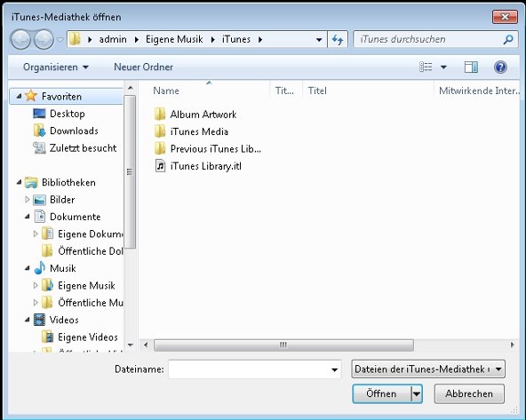
Task: Collapse the Favoriten group triangle
Action: point(20,97)
